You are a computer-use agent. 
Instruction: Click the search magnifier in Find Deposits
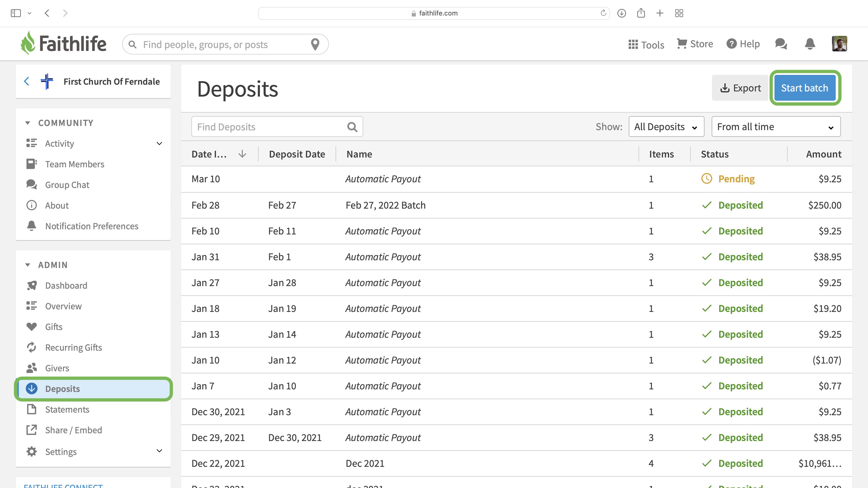352,127
